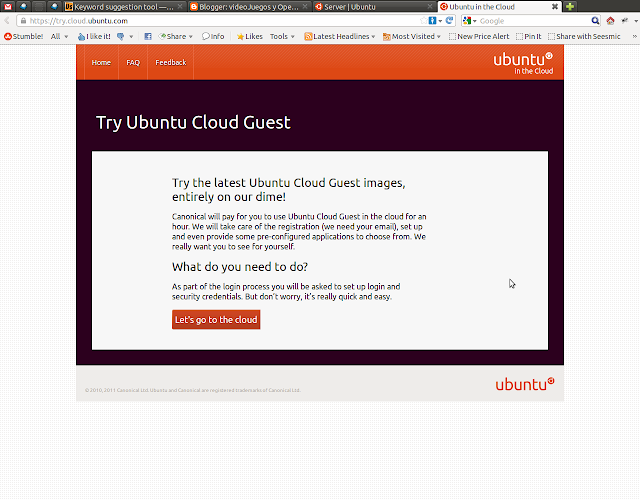The width and height of the screenshot is (640, 500).
Task: Reload the page
Action: pos(449,20)
